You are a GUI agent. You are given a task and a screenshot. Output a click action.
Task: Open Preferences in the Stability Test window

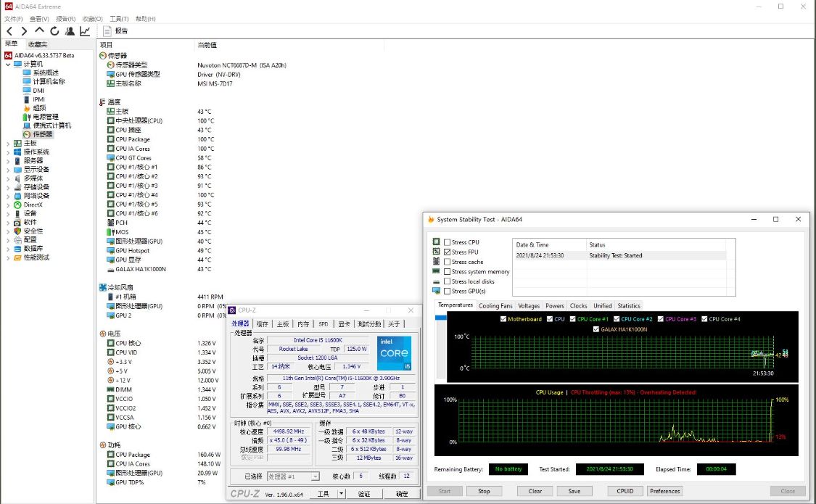pos(664,491)
